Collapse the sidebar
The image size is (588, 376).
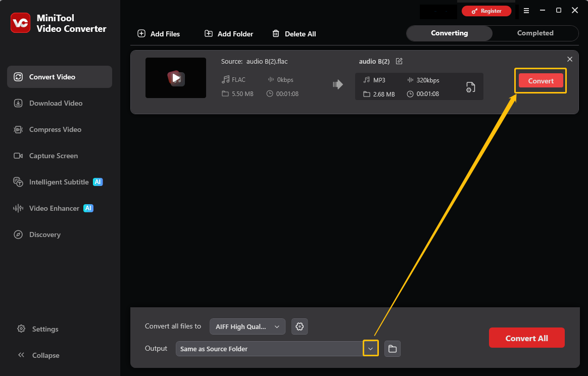(38, 355)
